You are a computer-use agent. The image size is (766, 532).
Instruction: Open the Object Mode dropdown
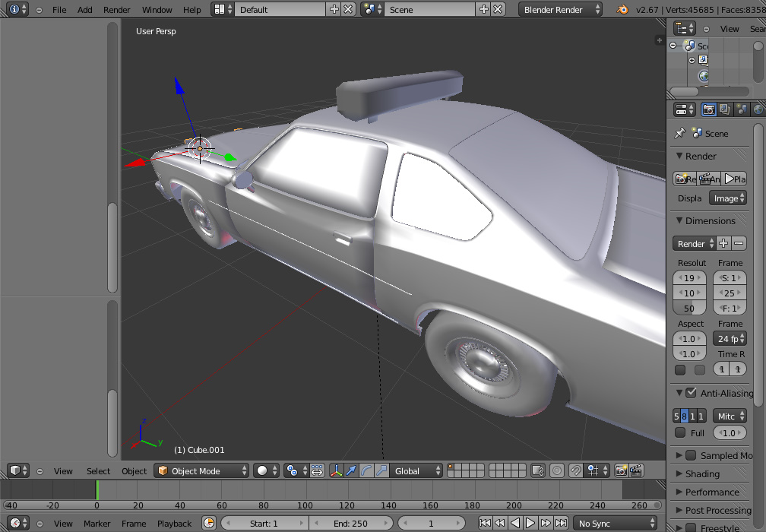(201, 471)
